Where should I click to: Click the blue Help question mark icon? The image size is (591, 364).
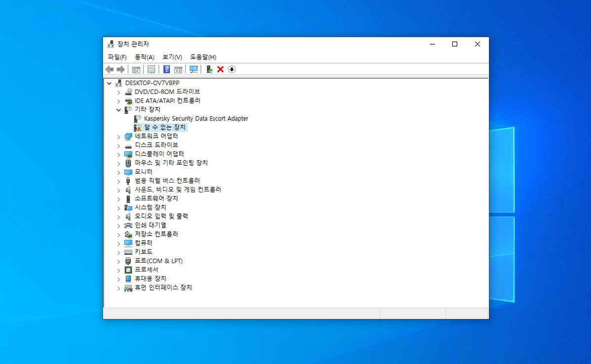167,69
